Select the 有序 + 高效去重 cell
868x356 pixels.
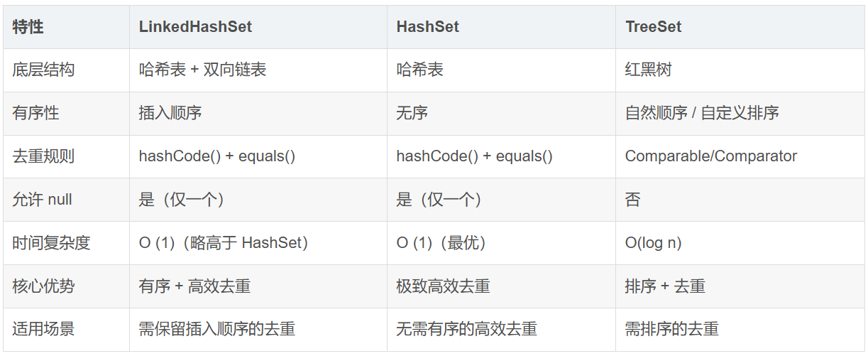[194, 286]
